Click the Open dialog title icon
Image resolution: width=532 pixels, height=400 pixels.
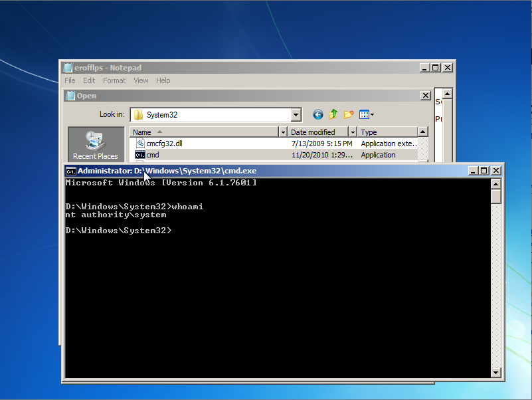pos(70,96)
